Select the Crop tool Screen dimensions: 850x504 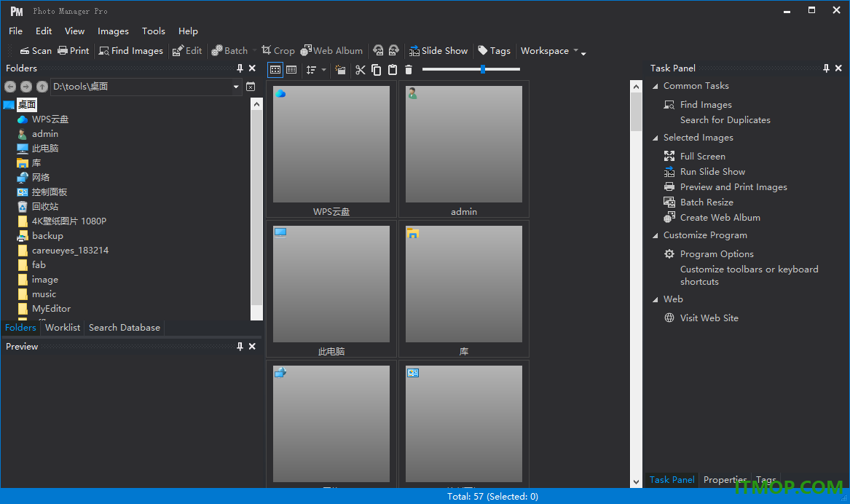[x=278, y=50]
